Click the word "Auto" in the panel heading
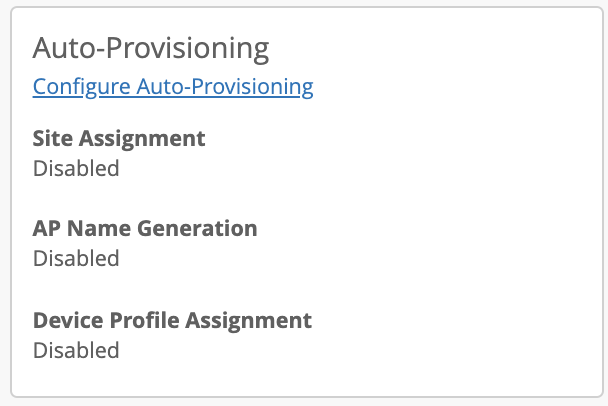This screenshot has height=406, width=608. 62,48
